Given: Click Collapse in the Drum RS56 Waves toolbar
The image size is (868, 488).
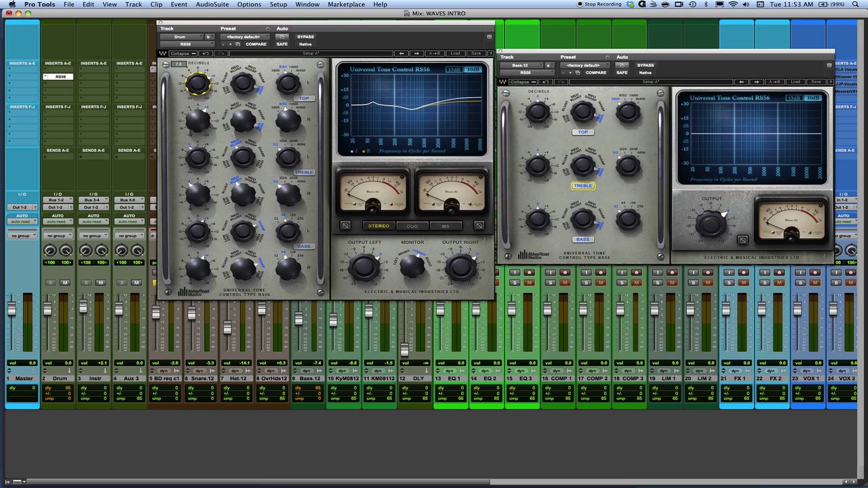Looking at the screenshot, I should tap(183, 54).
